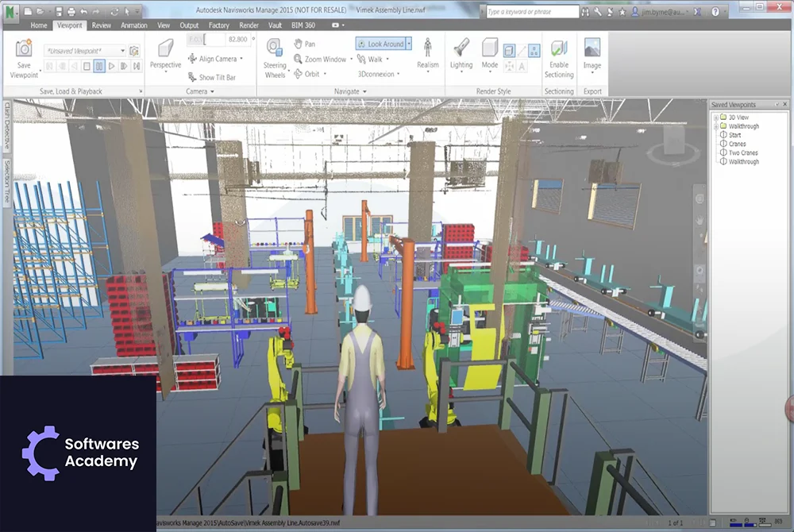This screenshot has height=532, width=794.
Task: Click the help question mark icon
Action: (x=715, y=12)
